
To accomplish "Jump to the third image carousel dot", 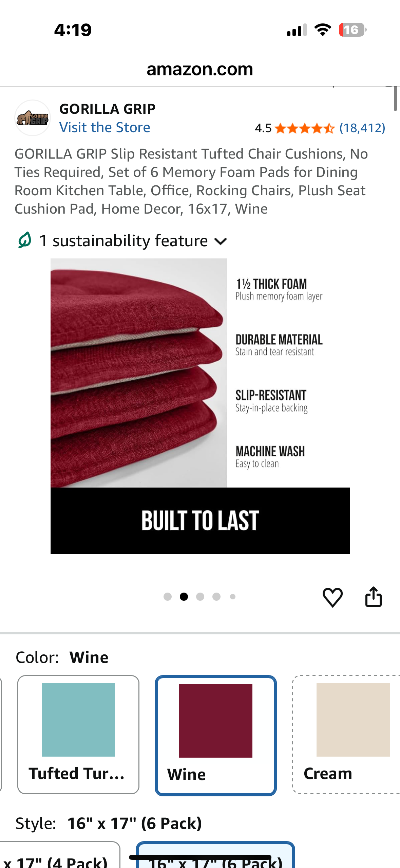I will (200, 597).
